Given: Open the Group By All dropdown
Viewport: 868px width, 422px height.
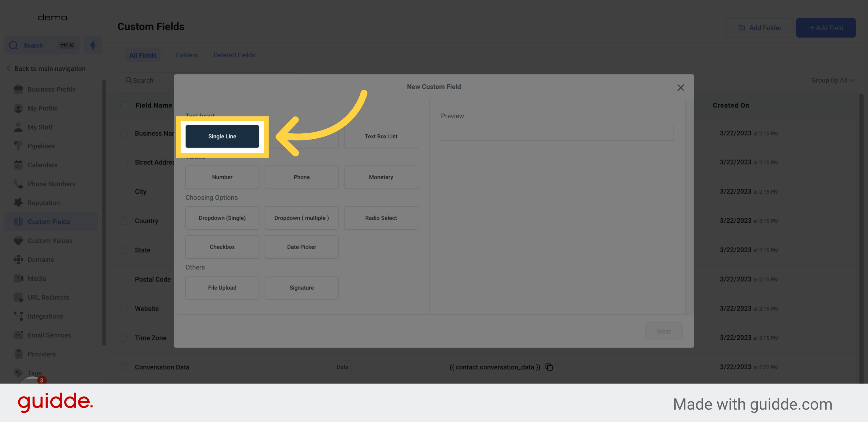Looking at the screenshot, I should pyautogui.click(x=832, y=80).
